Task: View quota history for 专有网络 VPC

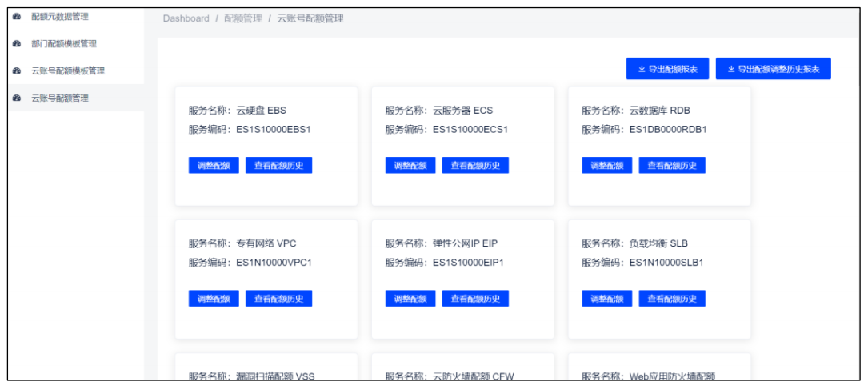Action: tap(279, 299)
